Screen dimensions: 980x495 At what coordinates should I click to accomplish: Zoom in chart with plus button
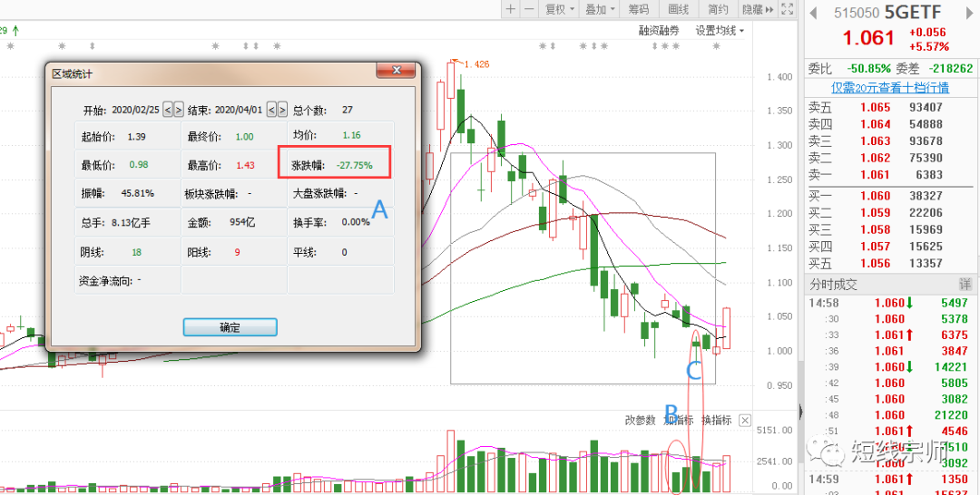pos(511,9)
